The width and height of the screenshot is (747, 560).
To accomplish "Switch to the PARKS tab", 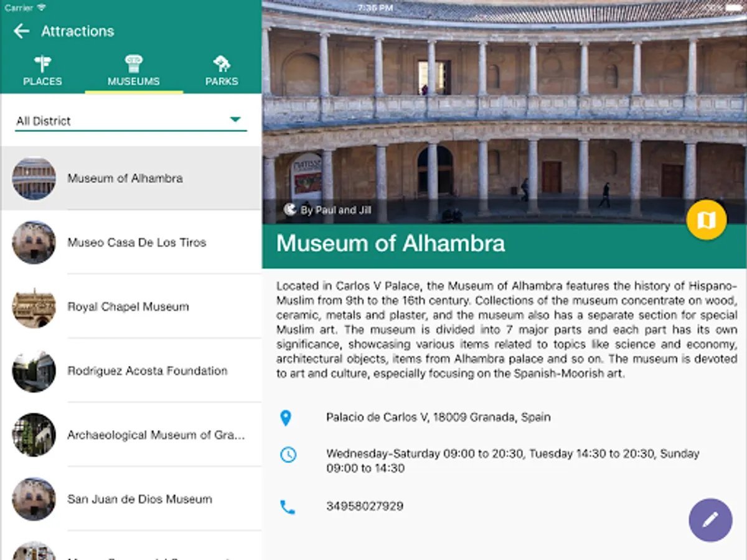I will (222, 71).
